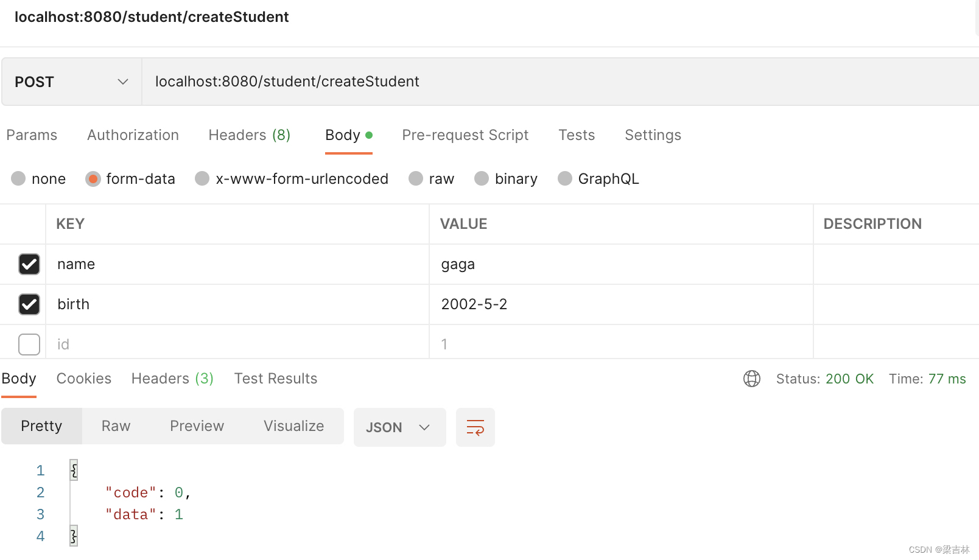Click the VALUE column header
This screenshot has width=979, height=560.
(x=464, y=224)
